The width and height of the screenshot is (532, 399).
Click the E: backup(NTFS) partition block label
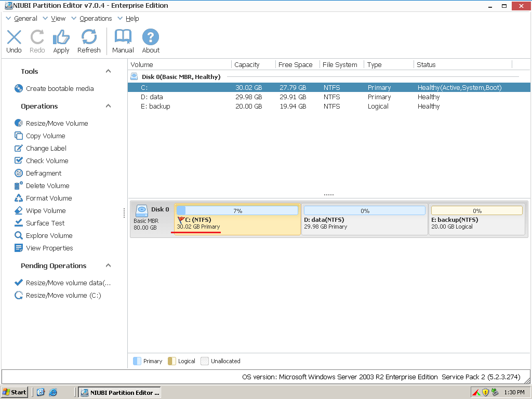[455, 220]
